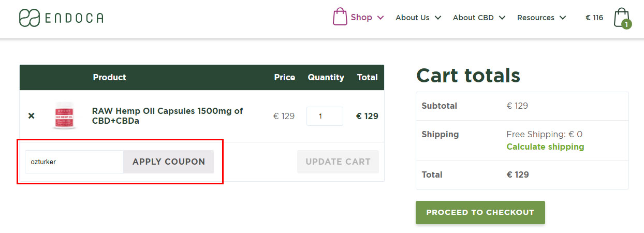Image resolution: width=644 pixels, height=233 pixels.
Task: Open the Shop menu
Action: (361, 17)
